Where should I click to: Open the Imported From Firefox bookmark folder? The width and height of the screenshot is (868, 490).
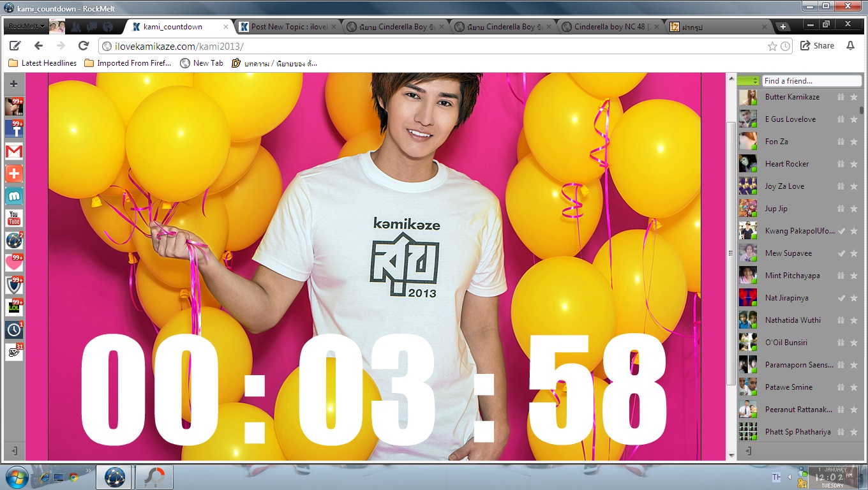[x=128, y=63]
